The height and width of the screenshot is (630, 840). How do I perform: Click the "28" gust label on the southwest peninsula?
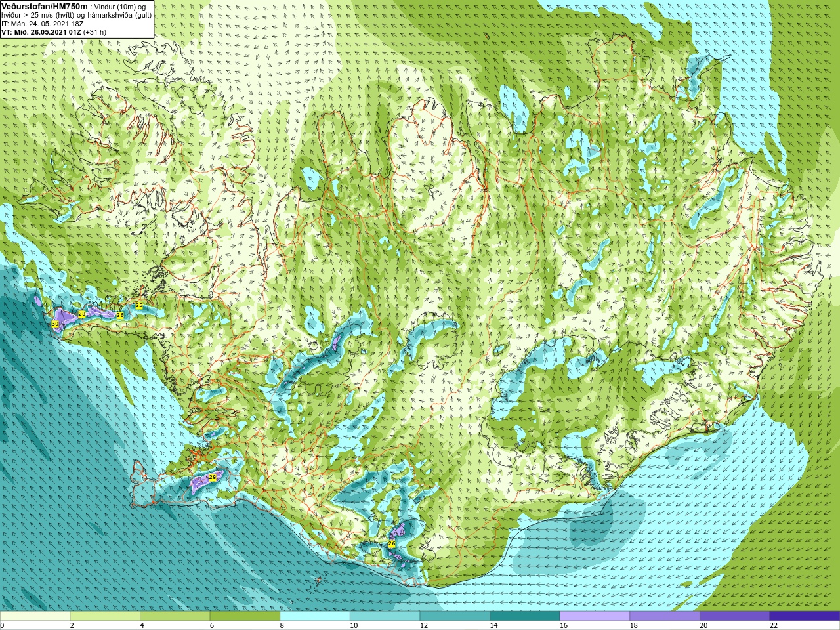[212, 477]
